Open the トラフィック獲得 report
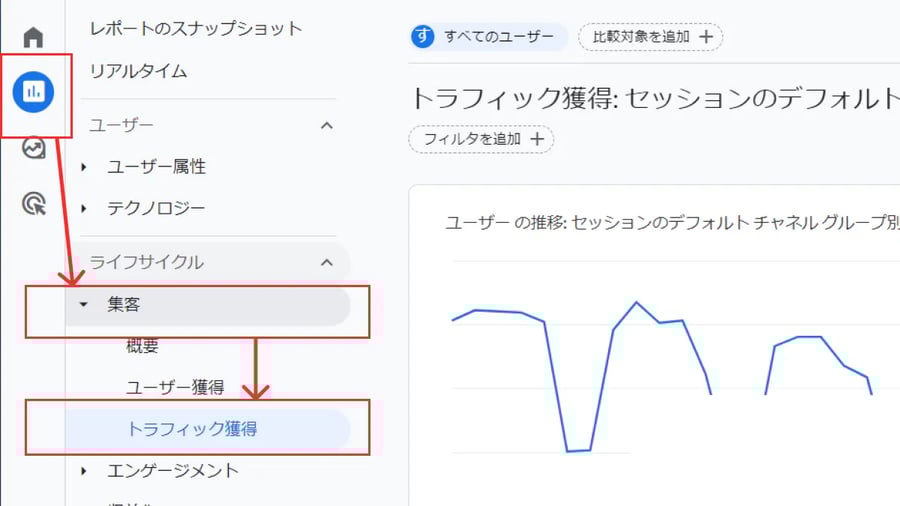The width and height of the screenshot is (900, 506). 208,429
